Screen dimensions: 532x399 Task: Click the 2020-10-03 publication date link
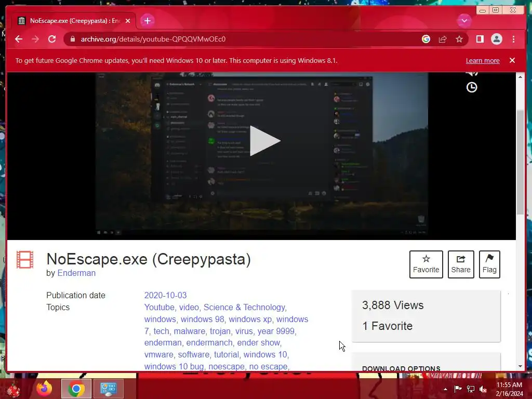165,295
